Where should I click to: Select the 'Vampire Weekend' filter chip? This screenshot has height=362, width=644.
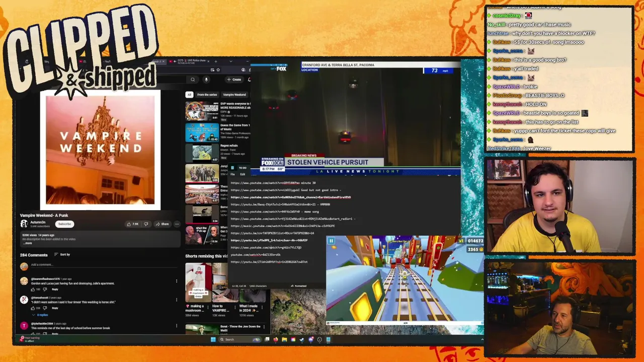tap(234, 95)
